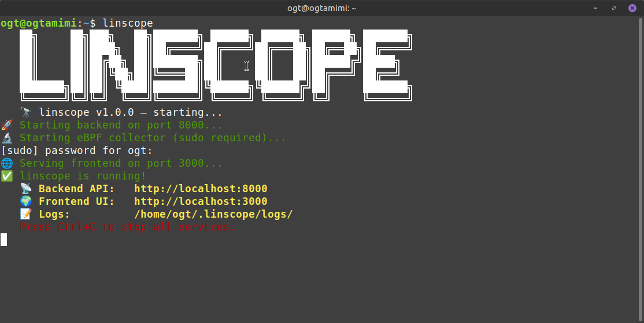Click the memo emoji beside Logs
Viewport: 644px width, 323px height.
click(x=26, y=214)
